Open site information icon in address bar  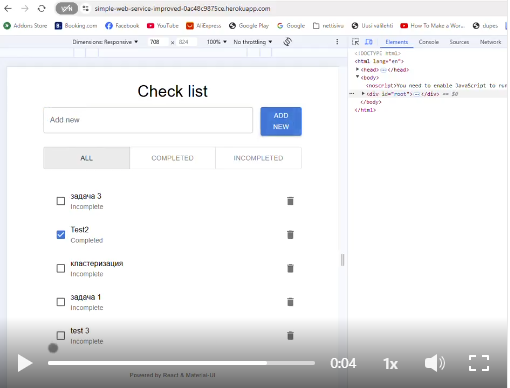pyautogui.click(x=86, y=8)
